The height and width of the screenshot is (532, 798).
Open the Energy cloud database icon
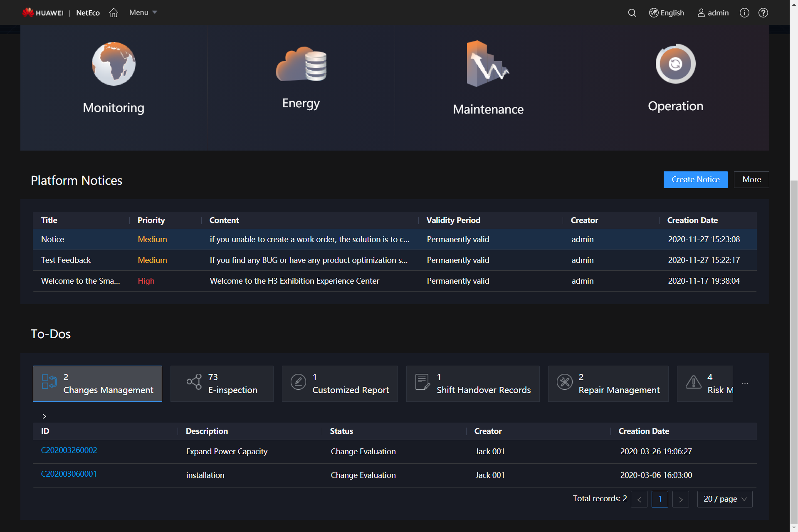coord(301,64)
